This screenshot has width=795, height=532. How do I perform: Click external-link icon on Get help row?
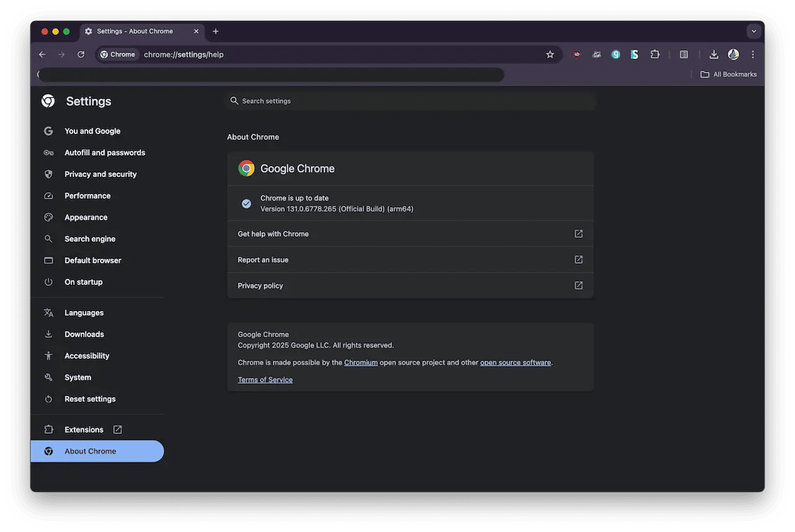pos(579,233)
